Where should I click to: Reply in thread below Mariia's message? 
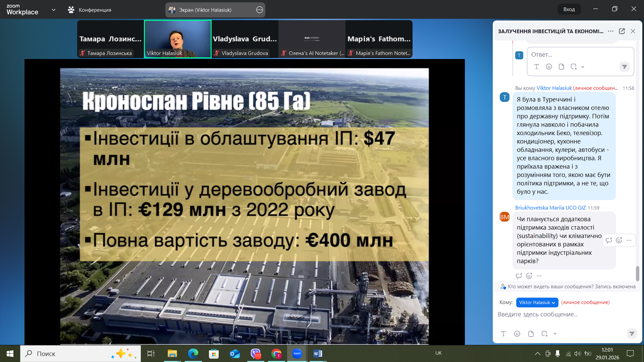[x=518, y=275]
